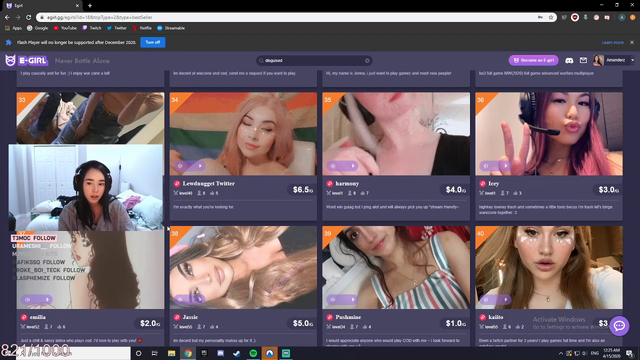Open Lewdnugget Twitter profile photo
Image resolution: width=640 pixels, height=360 pixels.
[x=243, y=133]
